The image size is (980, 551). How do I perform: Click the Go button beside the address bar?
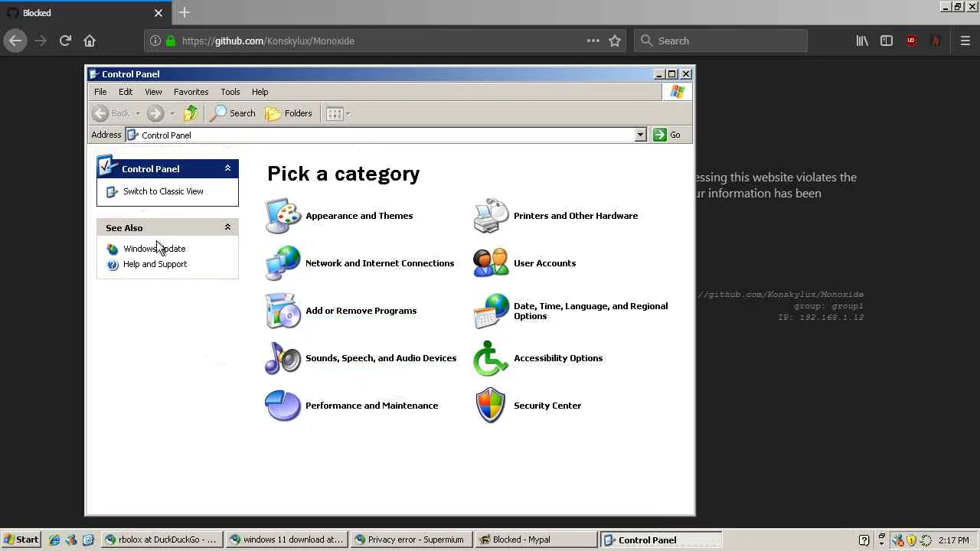(667, 135)
